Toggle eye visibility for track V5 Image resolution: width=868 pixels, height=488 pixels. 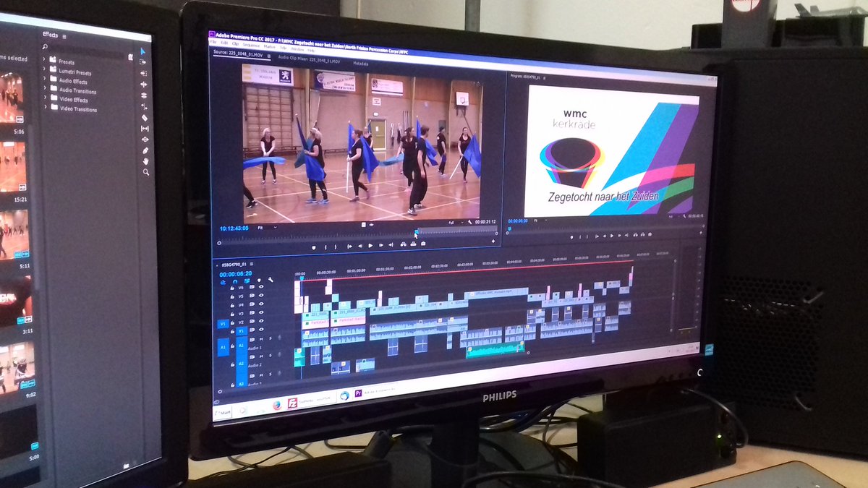tap(261, 295)
